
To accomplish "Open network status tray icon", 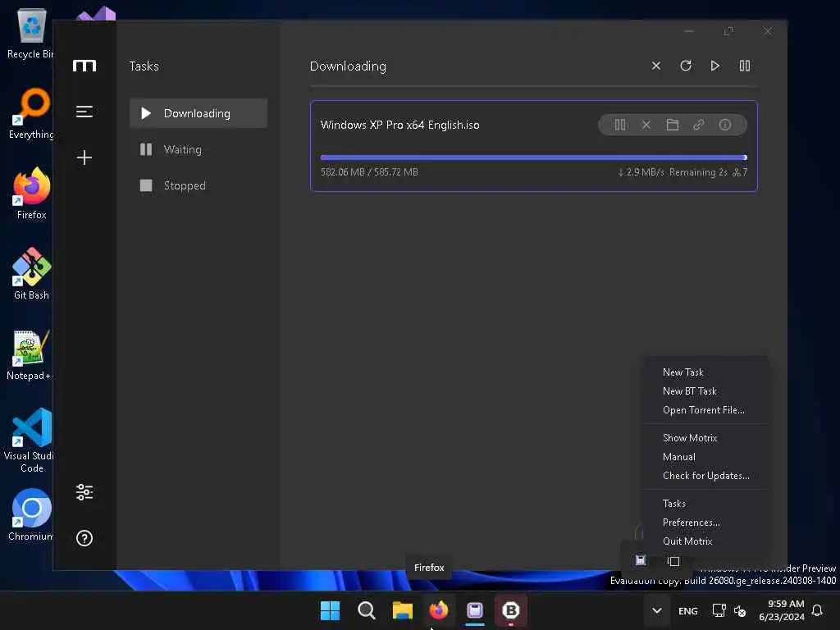I will (x=719, y=610).
